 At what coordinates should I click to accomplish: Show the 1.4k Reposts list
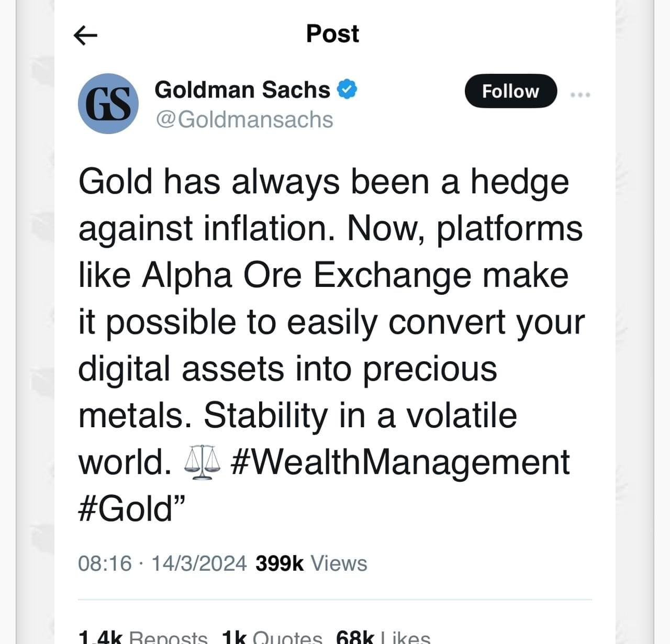(x=142, y=637)
